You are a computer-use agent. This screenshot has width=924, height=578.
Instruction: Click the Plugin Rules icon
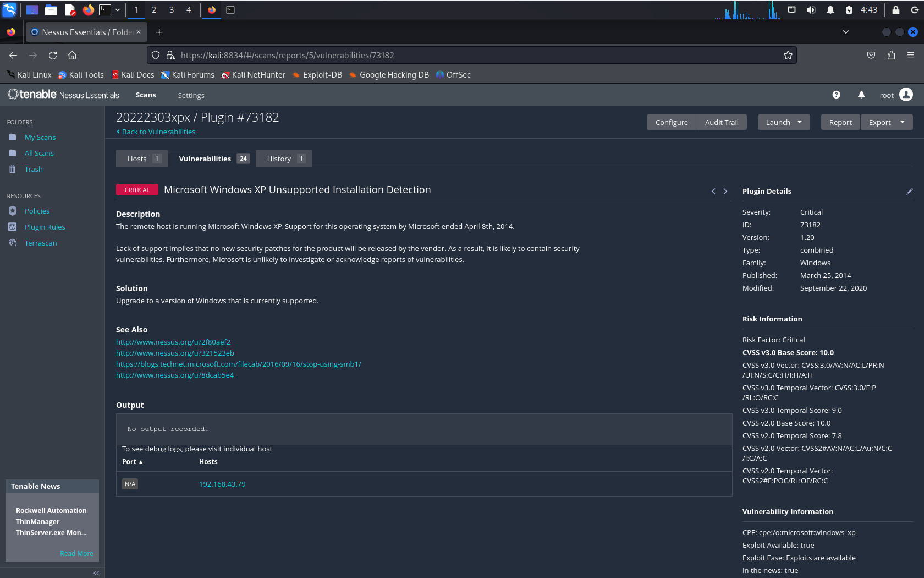(12, 227)
